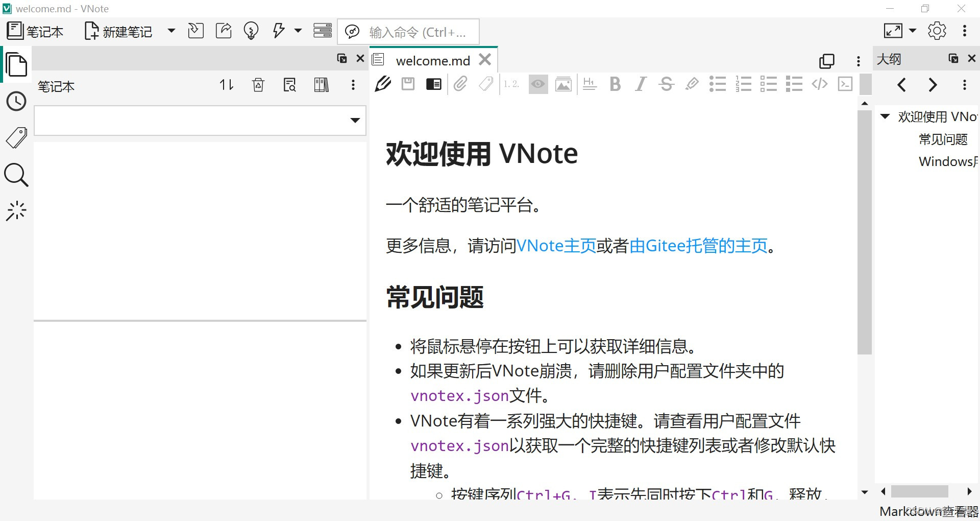
Task: Switch to the welcome.md tab
Action: pos(433,60)
